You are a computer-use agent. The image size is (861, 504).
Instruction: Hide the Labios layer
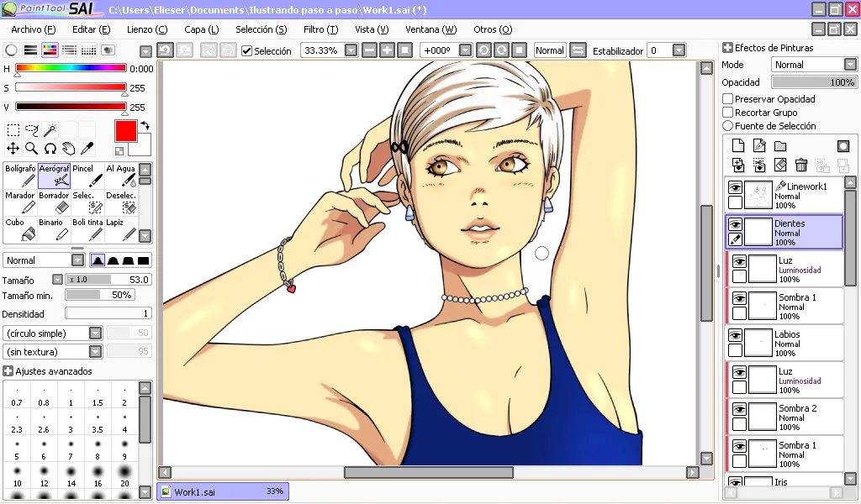[x=735, y=335]
